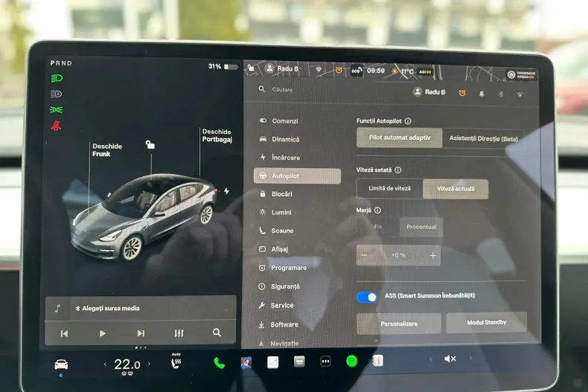Open media search magnifier icon
588x392 pixels.
coord(217,332)
